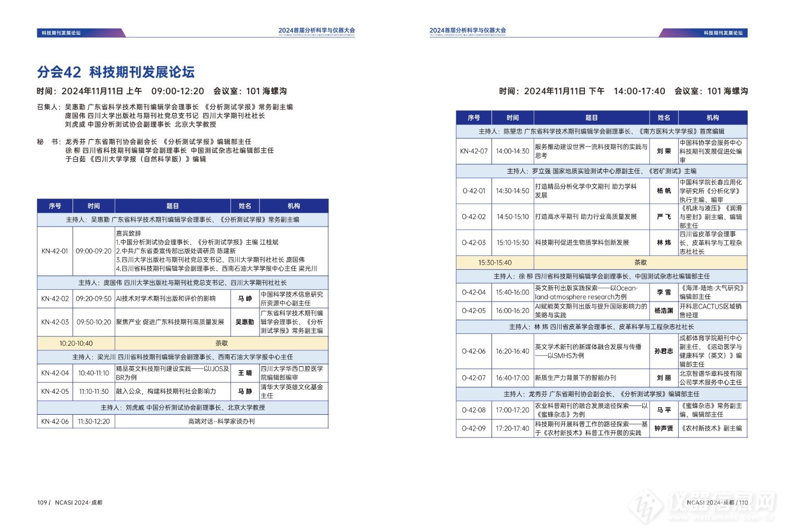
Task: Click the left table 机构 column header
Action: (x=294, y=206)
